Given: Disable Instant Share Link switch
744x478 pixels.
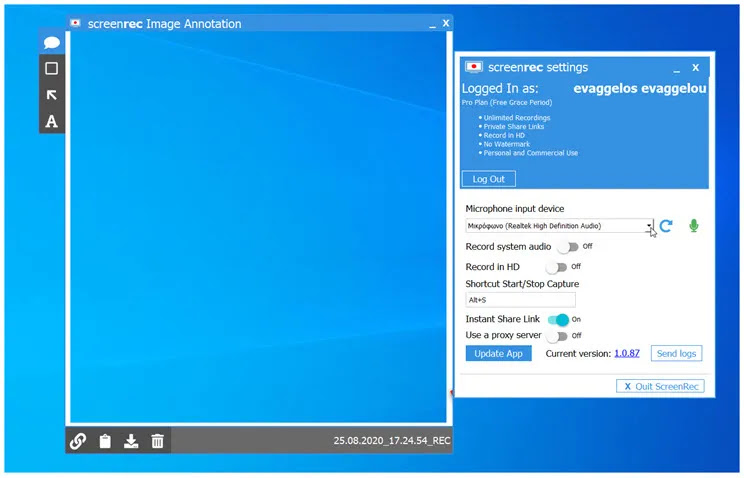Looking at the screenshot, I should [x=558, y=319].
